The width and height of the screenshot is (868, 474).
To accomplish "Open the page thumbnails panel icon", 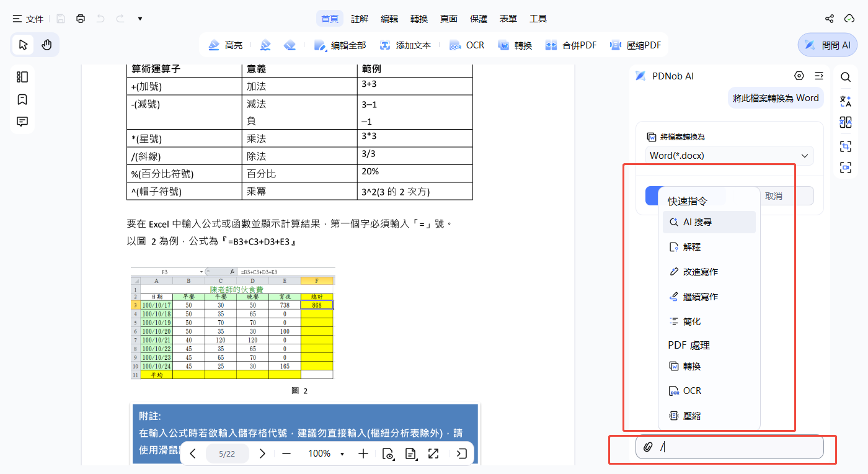I will pos(22,77).
